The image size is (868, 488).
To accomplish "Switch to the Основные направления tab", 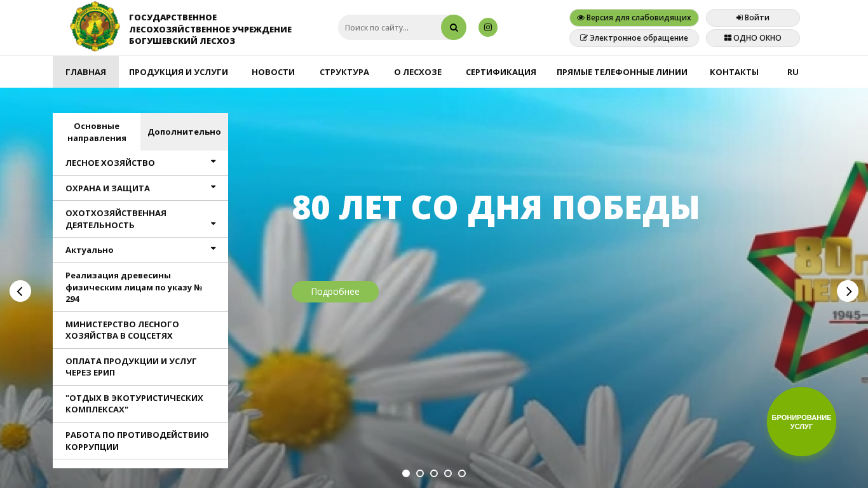I will [x=97, y=132].
